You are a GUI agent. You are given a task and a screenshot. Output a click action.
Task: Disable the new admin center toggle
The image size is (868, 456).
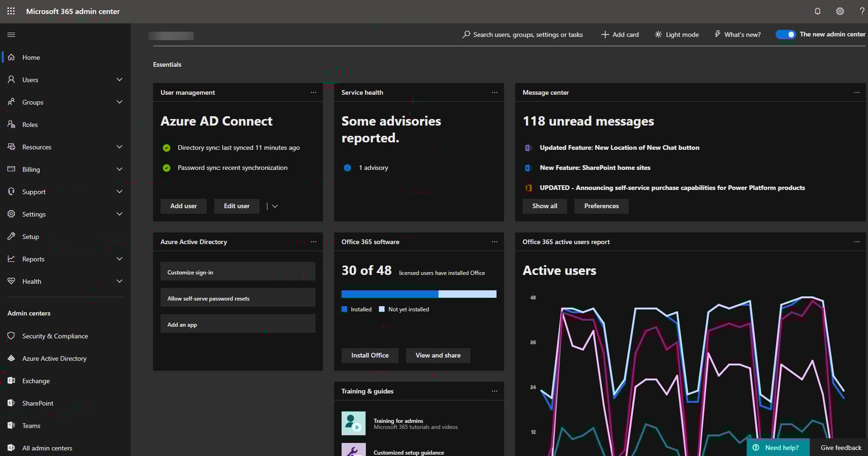click(785, 34)
